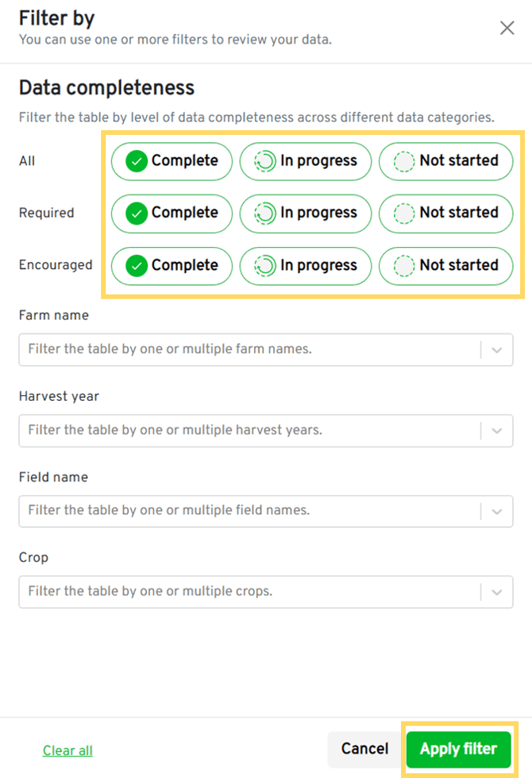Click into the Farm name filter text field
This screenshot has width=532, height=778.
pyautogui.click(x=246, y=349)
